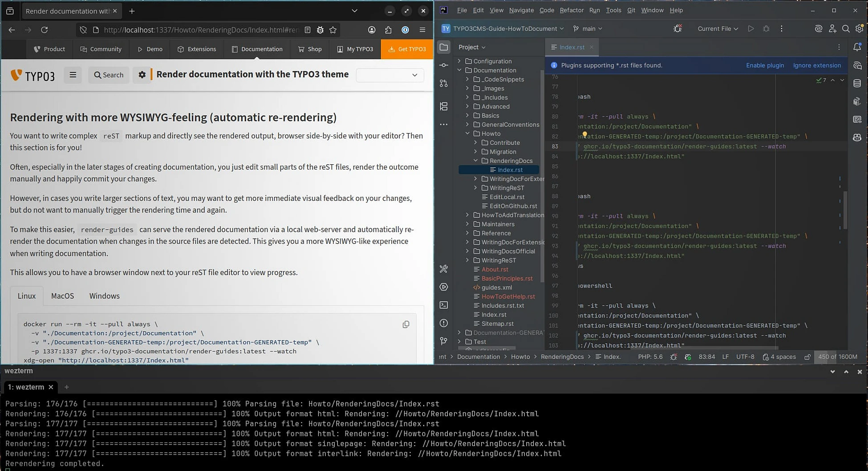
Task: Expand the Configuration folder
Action: tap(459, 61)
